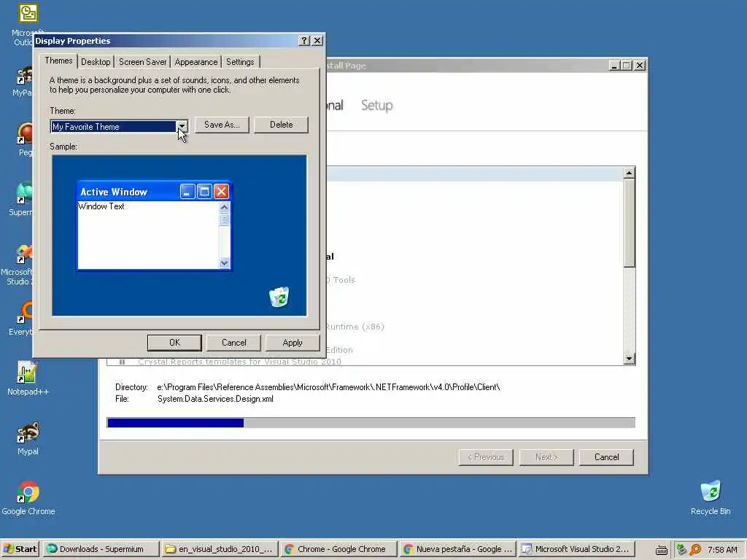Click the sample window's scroll down arrow

coord(224,262)
